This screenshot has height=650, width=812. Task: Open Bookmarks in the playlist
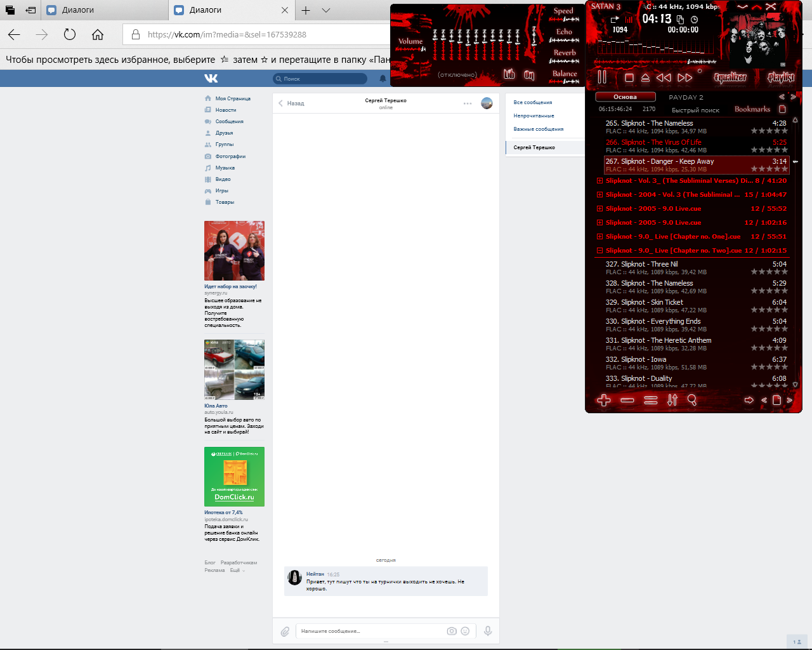pos(752,109)
